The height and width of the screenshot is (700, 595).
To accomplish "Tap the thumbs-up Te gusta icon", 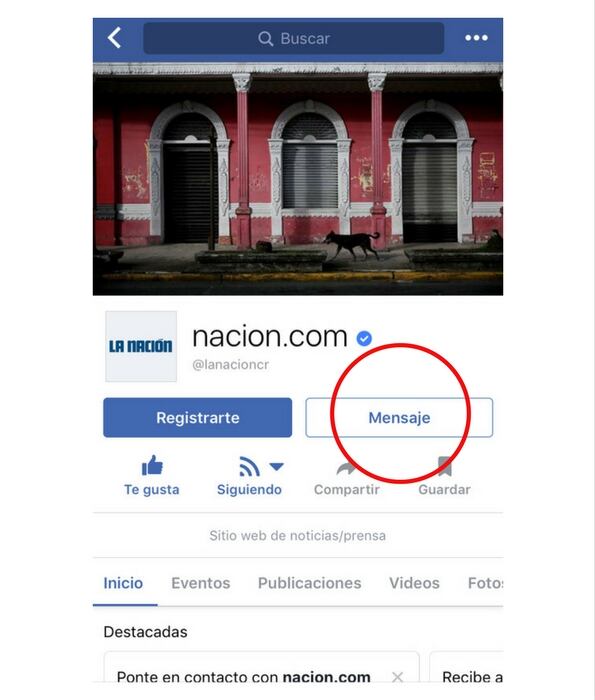I will click(152, 466).
